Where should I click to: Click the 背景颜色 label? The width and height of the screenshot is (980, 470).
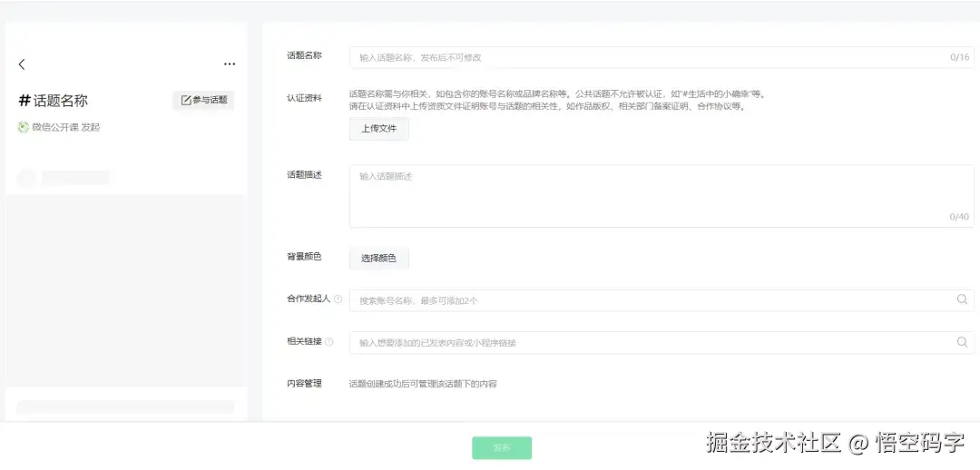304,256
